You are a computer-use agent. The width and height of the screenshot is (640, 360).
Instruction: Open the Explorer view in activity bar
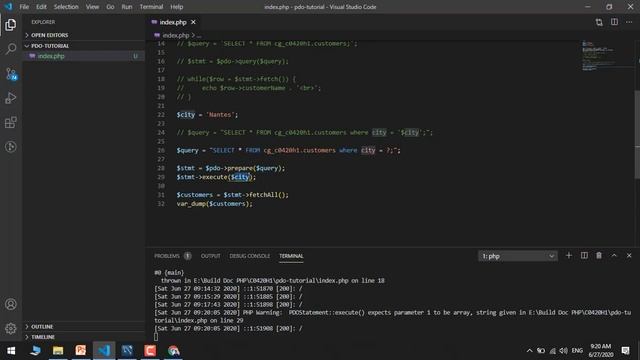(x=11, y=25)
